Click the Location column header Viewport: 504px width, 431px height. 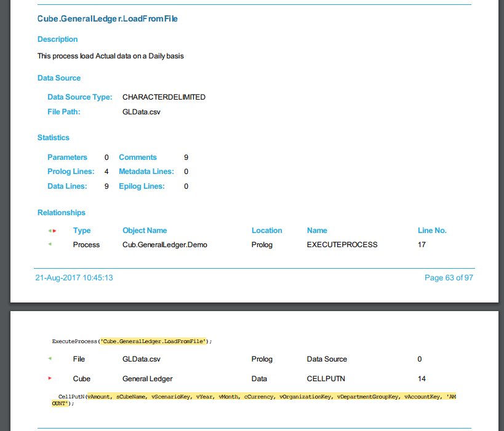click(x=266, y=231)
